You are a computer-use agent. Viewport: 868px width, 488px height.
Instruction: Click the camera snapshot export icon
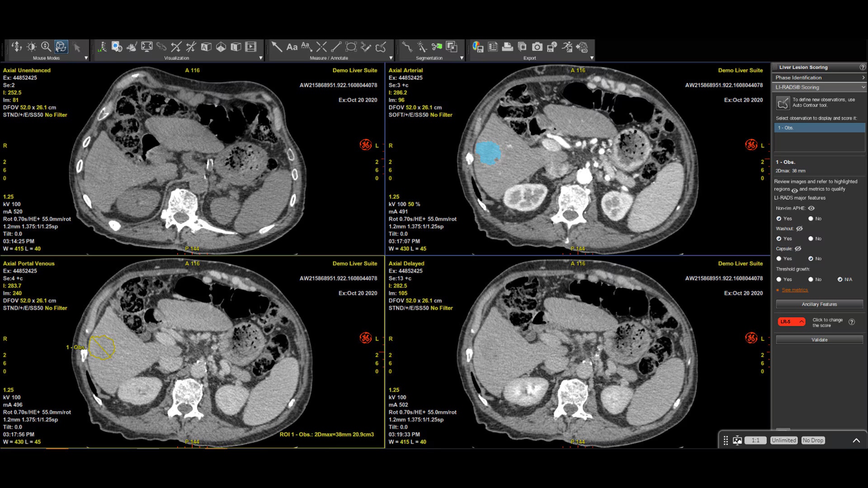click(x=537, y=47)
